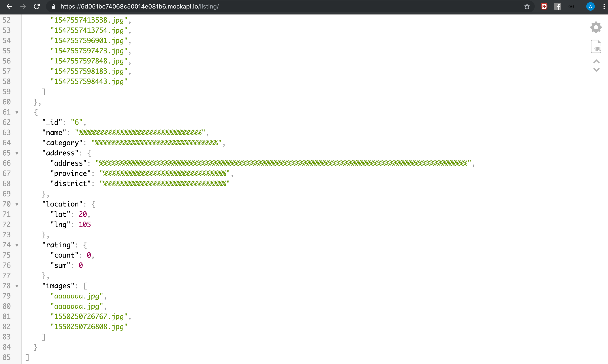
Task: Open the profile avatar A
Action: coord(590,6)
